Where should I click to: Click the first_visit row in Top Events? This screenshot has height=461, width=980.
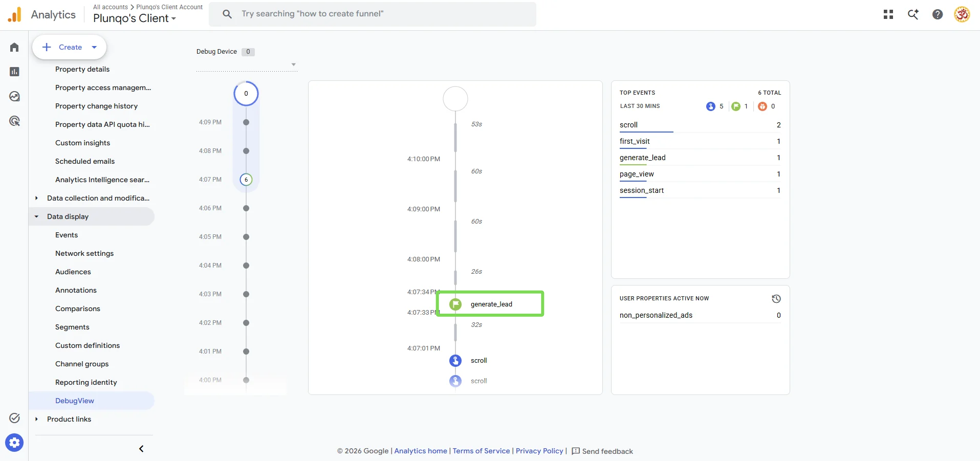pos(700,141)
